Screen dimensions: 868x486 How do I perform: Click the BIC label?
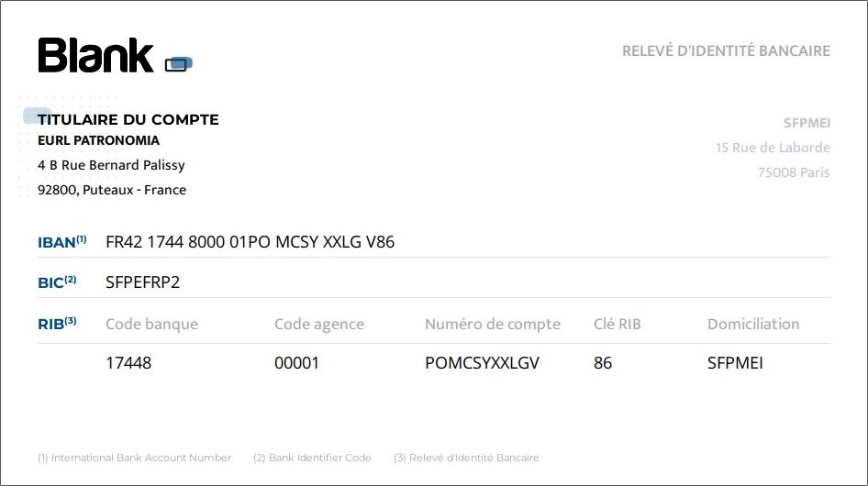click(57, 282)
